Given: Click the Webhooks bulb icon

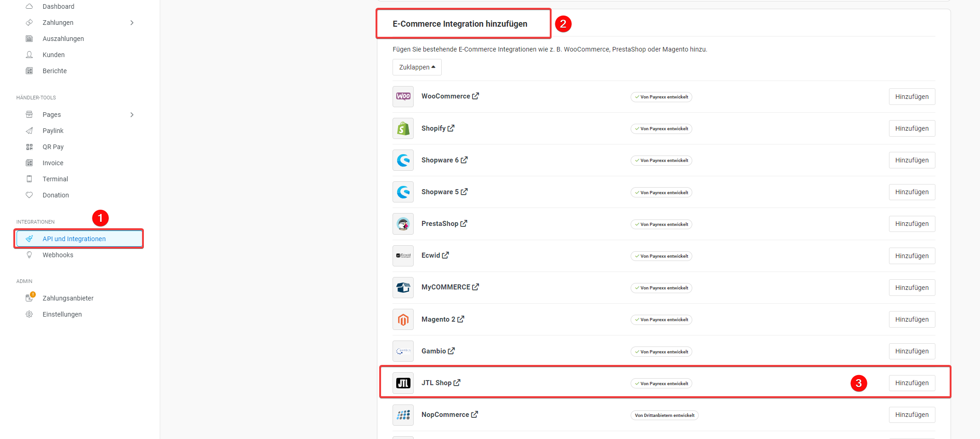Looking at the screenshot, I should [x=29, y=255].
